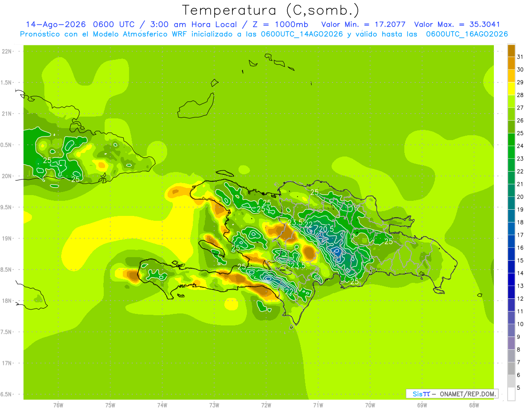
Task: Pick the purple legend swatch between 8 and 9
Action: tap(511, 343)
